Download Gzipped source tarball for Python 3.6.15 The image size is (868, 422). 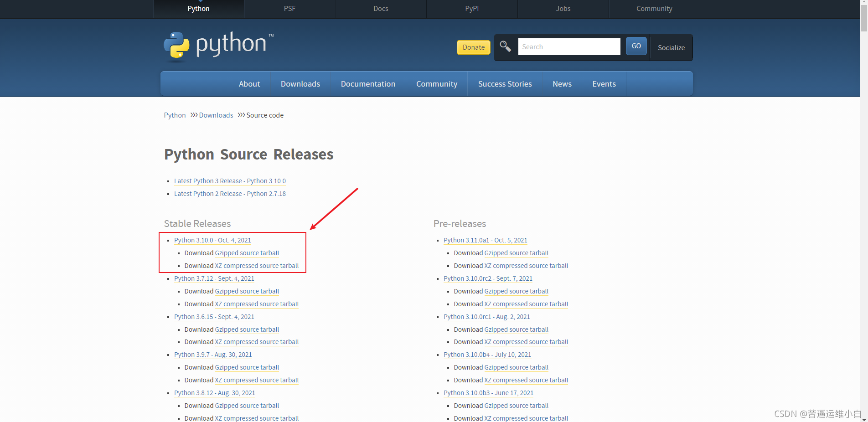pyautogui.click(x=247, y=329)
